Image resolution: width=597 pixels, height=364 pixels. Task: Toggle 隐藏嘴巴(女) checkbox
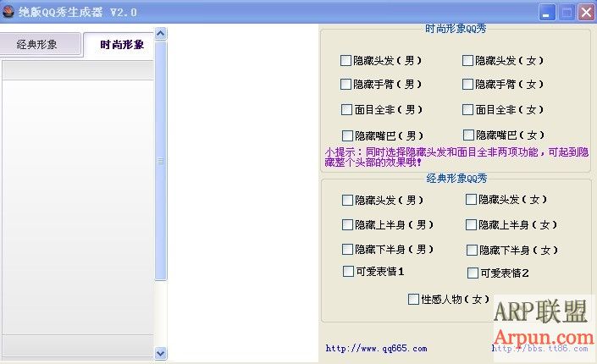tap(468, 135)
